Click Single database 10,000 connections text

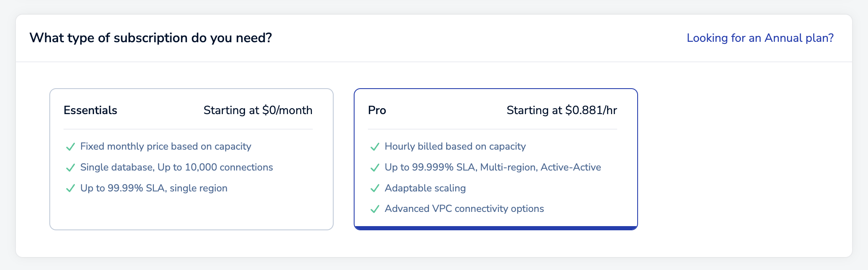(x=176, y=168)
